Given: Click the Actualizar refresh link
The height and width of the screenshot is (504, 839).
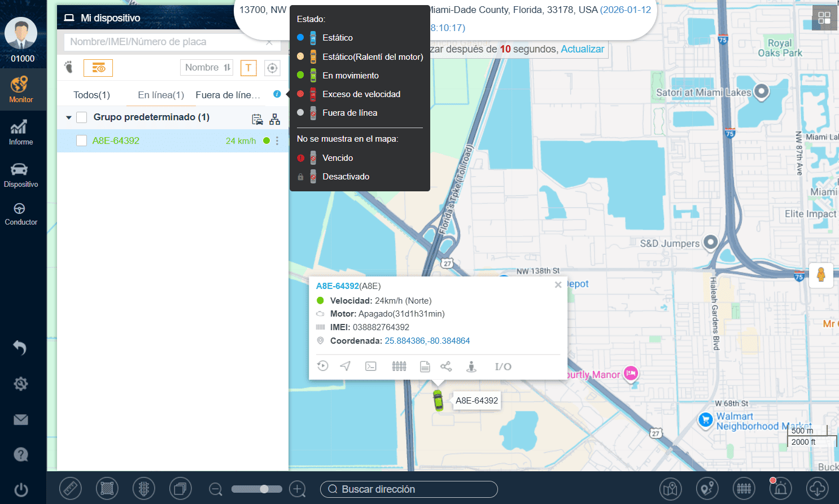Looking at the screenshot, I should point(582,49).
